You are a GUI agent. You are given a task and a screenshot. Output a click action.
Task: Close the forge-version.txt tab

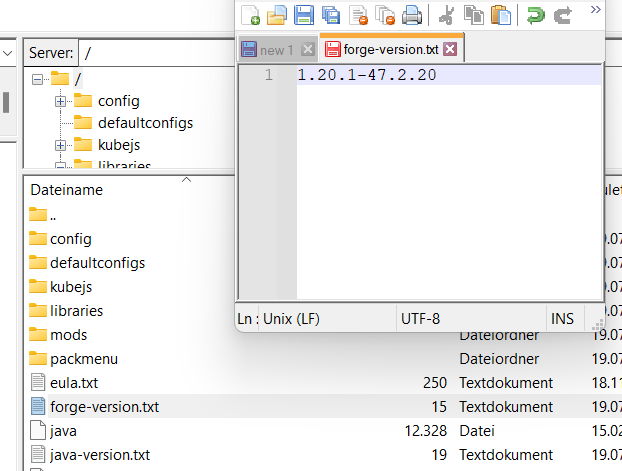[x=450, y=49]
